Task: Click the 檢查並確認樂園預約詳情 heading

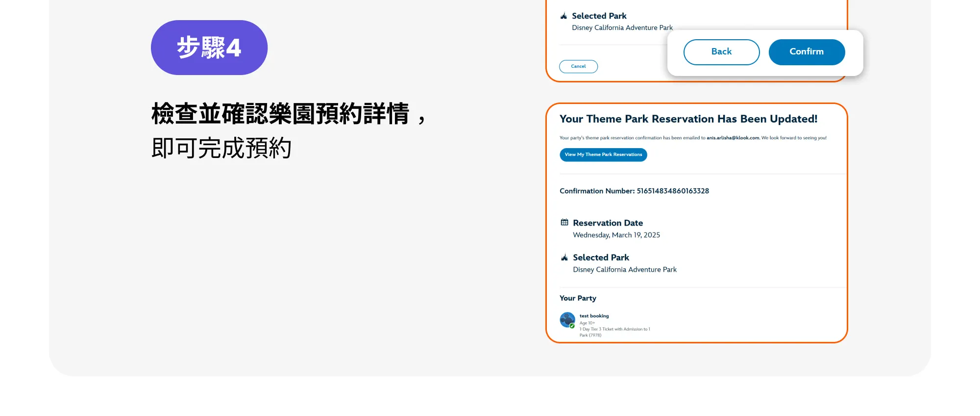Action: [280, 114]
